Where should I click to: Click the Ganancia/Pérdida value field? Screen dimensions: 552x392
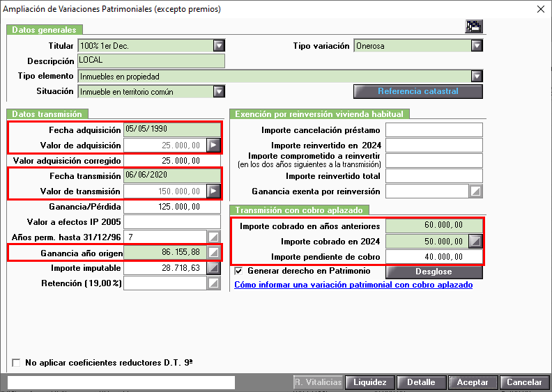click(x=171, y=206)
